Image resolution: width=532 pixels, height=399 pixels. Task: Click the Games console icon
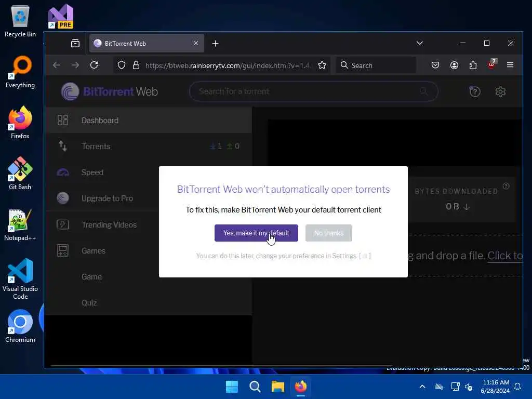[63, 251]
